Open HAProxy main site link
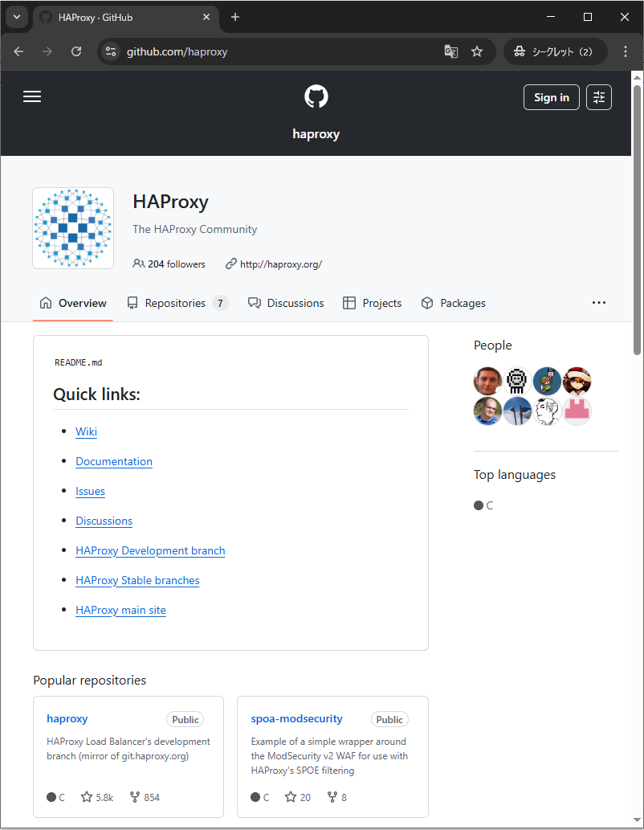The width and height of the screenshot is (644, 830). (120, 610)
